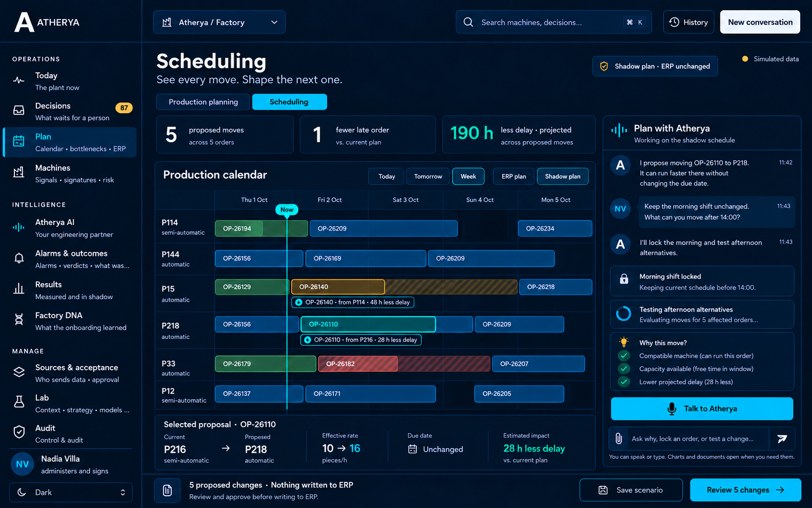This screenshot has width=812, height=508.
Task: Click Save scenario button
Action: pyautogui.click(x=631, y=490)
